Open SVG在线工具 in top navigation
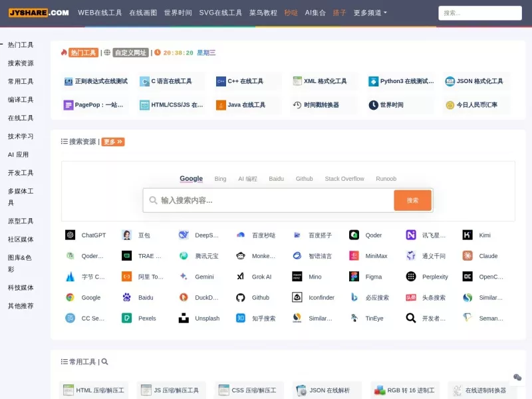The width and height of the screenshot is (532, 399). (221, 13)
